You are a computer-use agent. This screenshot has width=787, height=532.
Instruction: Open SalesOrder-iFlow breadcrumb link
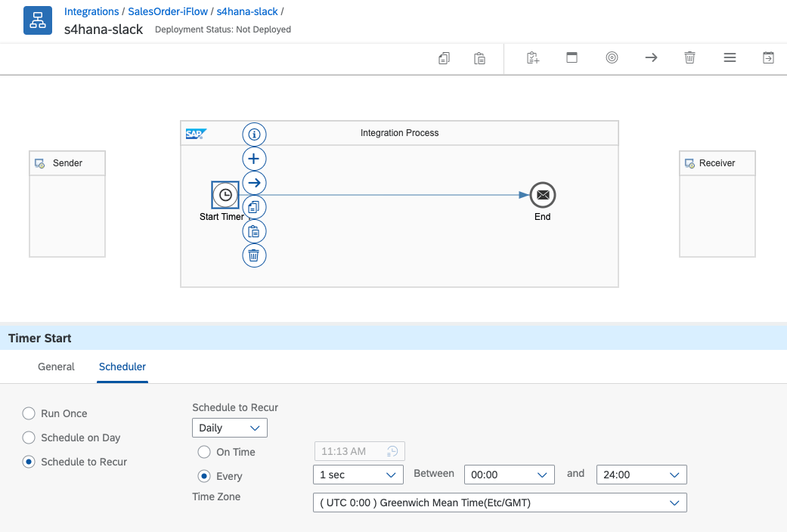tap(168, 11)
